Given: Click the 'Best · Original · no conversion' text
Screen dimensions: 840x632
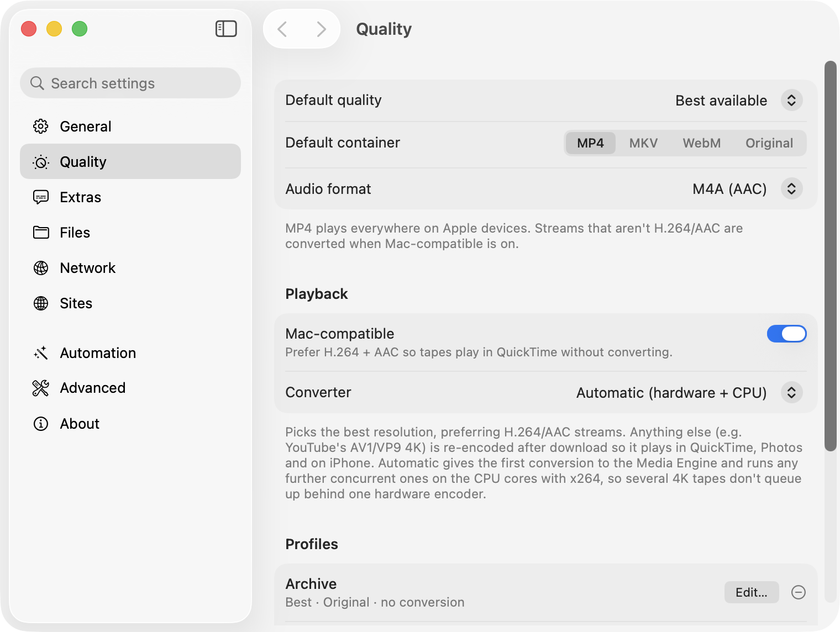Looking at the screenshot, I should click(375, 602).
